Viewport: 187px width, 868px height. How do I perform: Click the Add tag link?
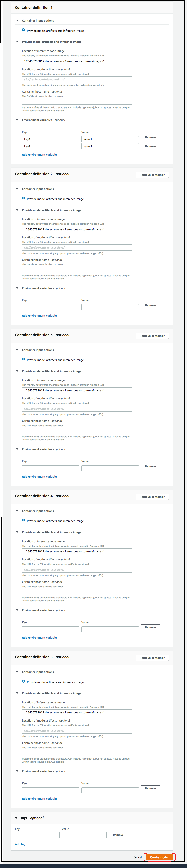(x=20, y=844)
